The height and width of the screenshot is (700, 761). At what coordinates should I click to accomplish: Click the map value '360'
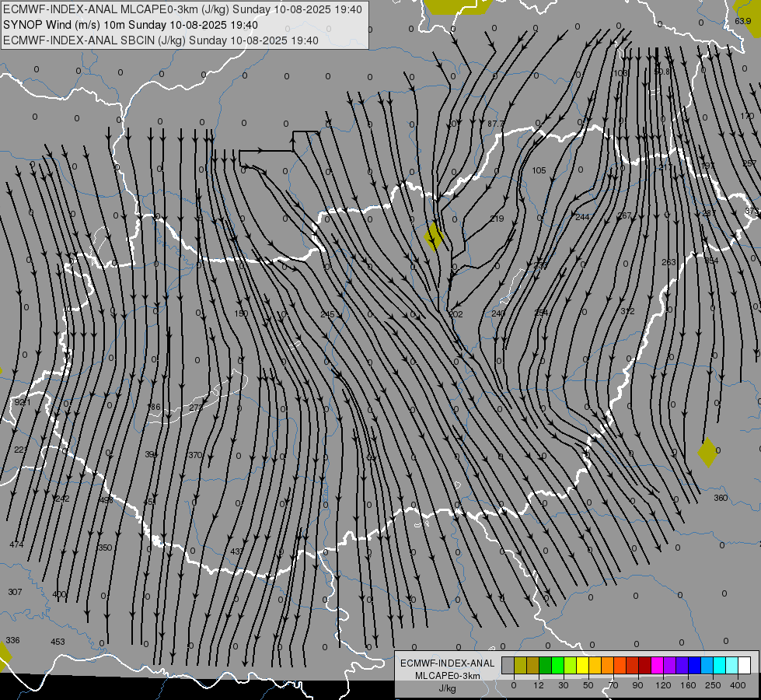coord(721,498)
